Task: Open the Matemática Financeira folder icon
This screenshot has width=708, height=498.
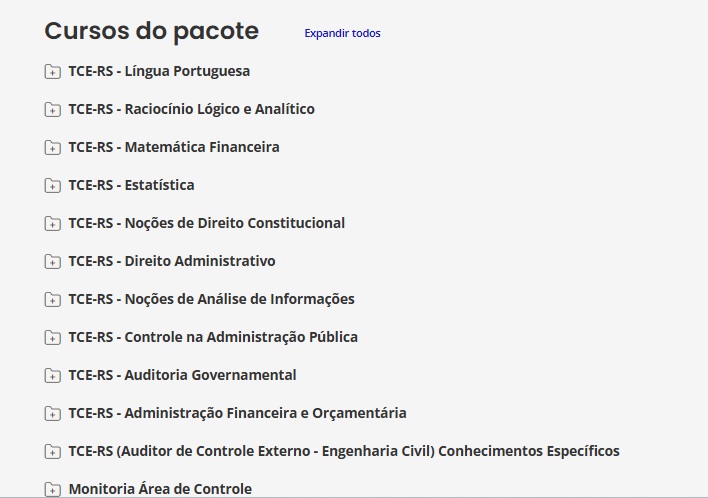Action: [52, 147]
